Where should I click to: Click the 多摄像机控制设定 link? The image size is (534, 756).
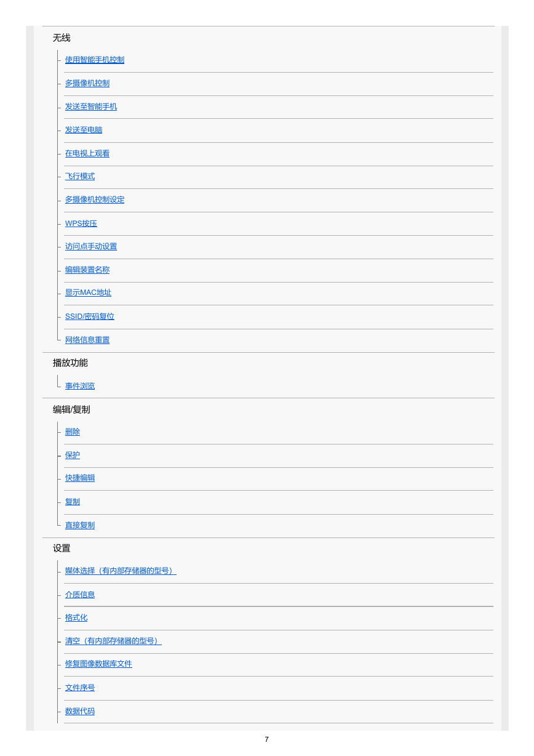click(95, 199)
